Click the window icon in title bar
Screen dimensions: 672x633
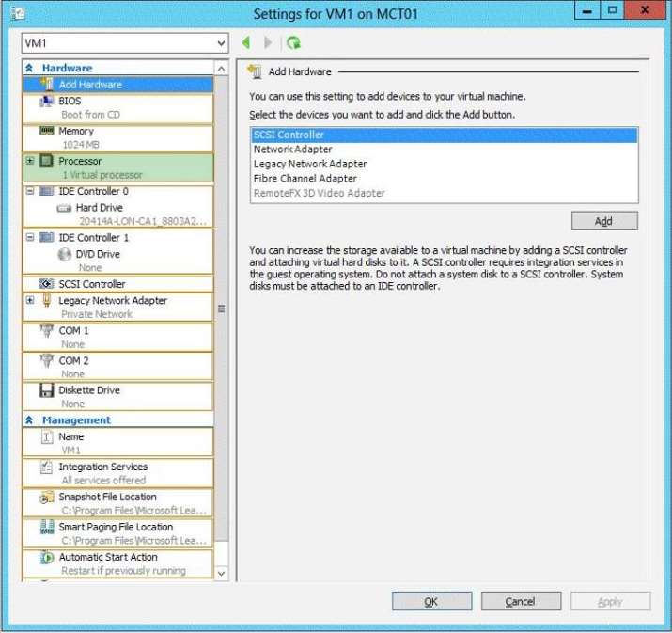[x=18, y=13]
